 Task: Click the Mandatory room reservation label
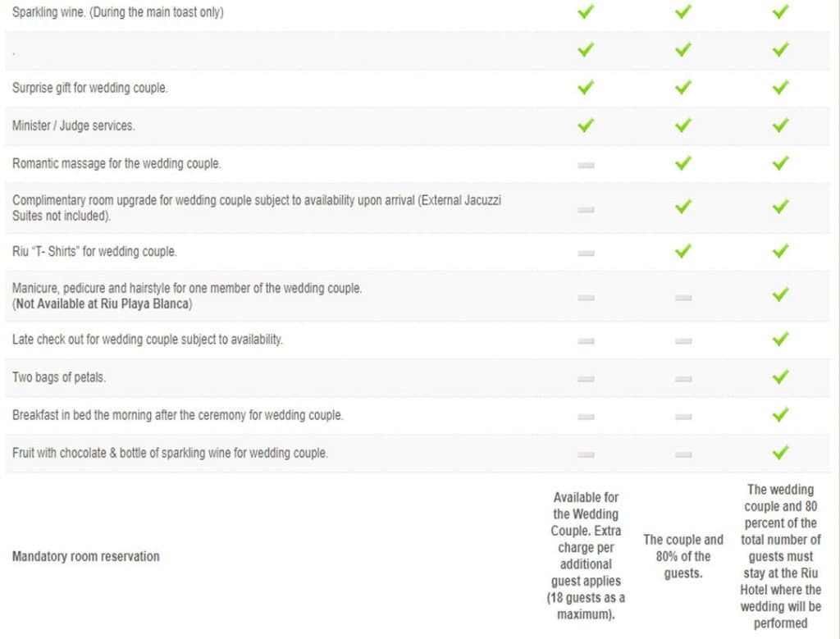pyautogui.click(x=85, y=556)
